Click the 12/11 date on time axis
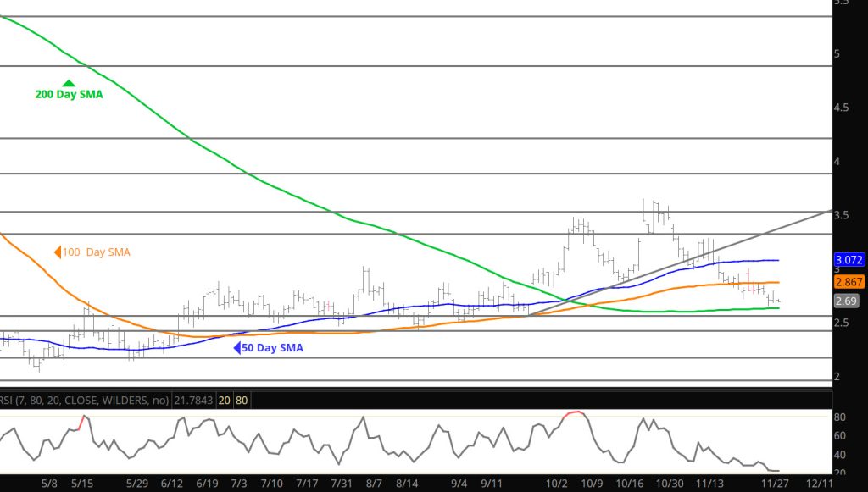This screenshot has width=868, height=492. click(818, 484)
